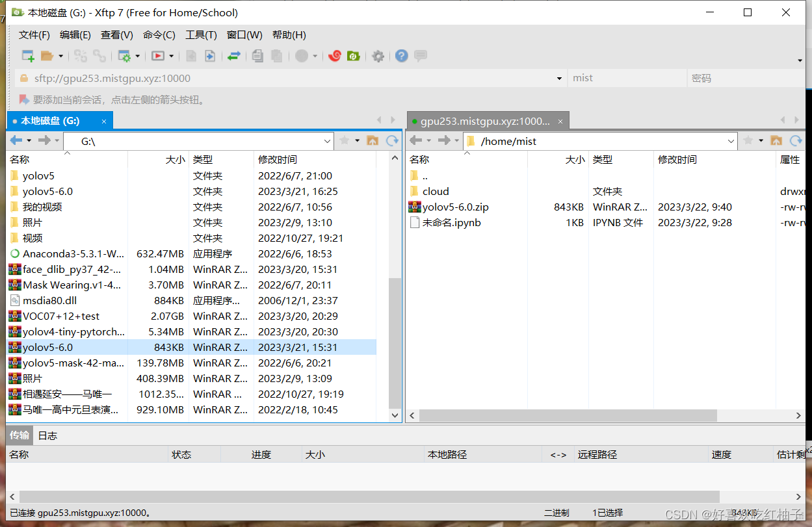Click the Copy files toolbar icon
Viewport: 812px width, 527px height.
(x=258, y=56)
